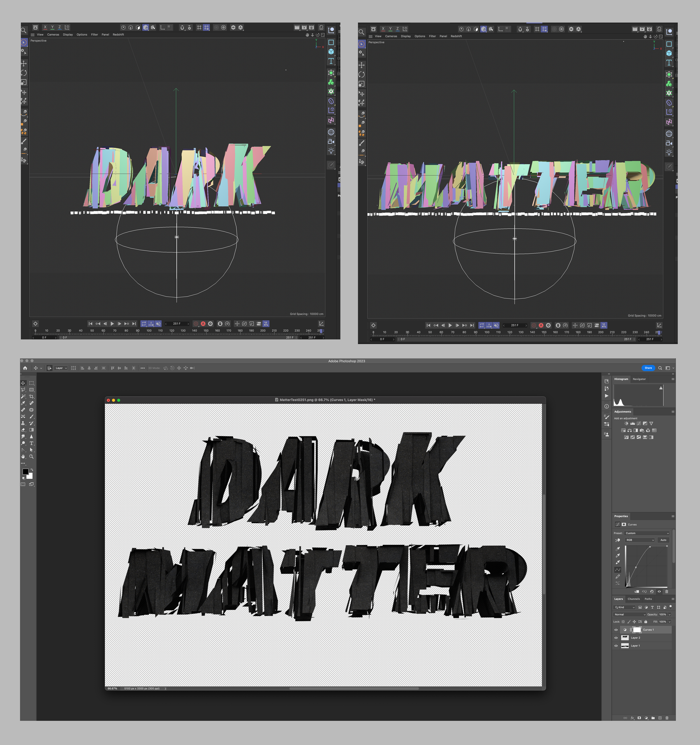Screen dimensions: 700x745
Task: Switch to the Channels tab
Action: point(634,599)
